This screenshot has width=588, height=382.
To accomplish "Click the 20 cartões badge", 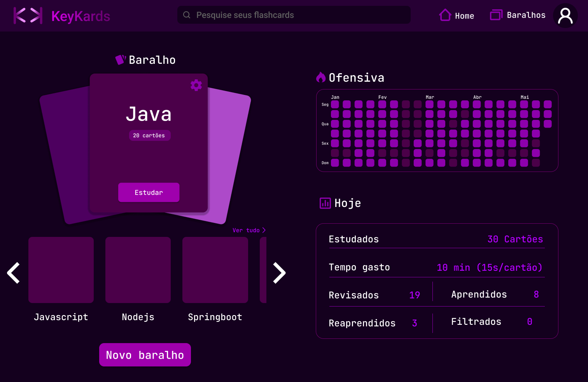I will (x=149, y=135).
